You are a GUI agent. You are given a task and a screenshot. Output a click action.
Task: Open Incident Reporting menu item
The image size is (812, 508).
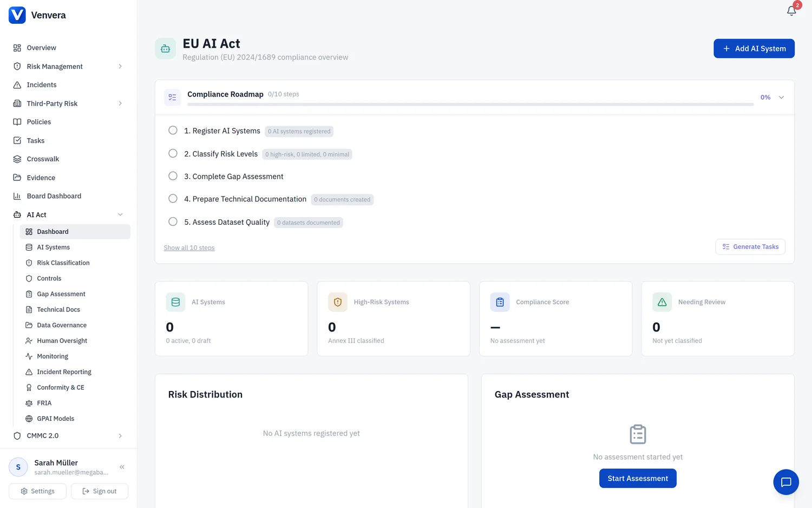[75, 372]
